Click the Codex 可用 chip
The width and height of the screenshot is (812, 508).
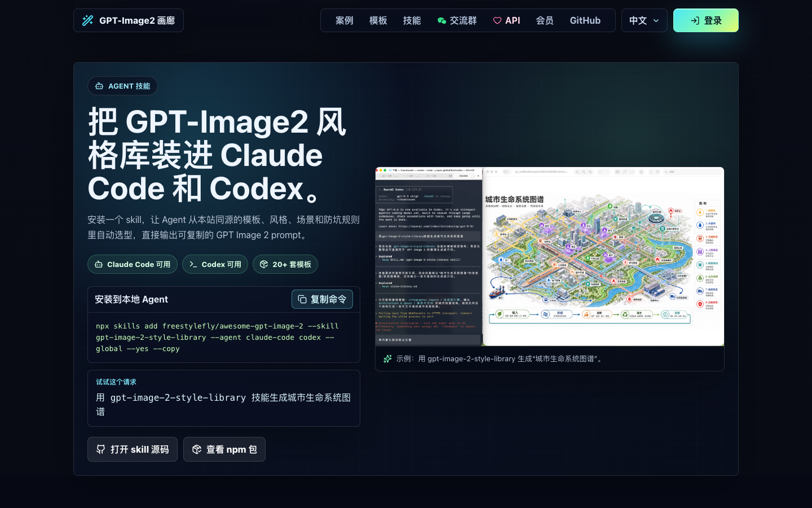[215, 264]
